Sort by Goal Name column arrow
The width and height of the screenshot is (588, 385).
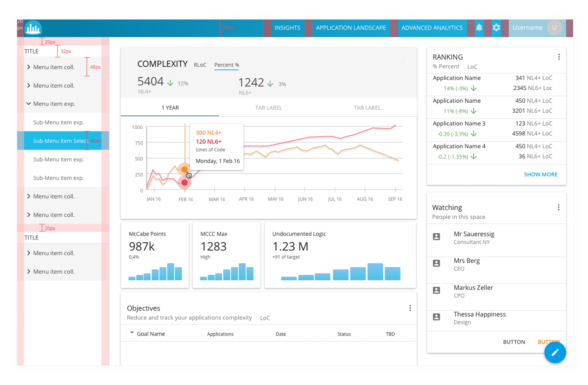click(x=132, y=333)
